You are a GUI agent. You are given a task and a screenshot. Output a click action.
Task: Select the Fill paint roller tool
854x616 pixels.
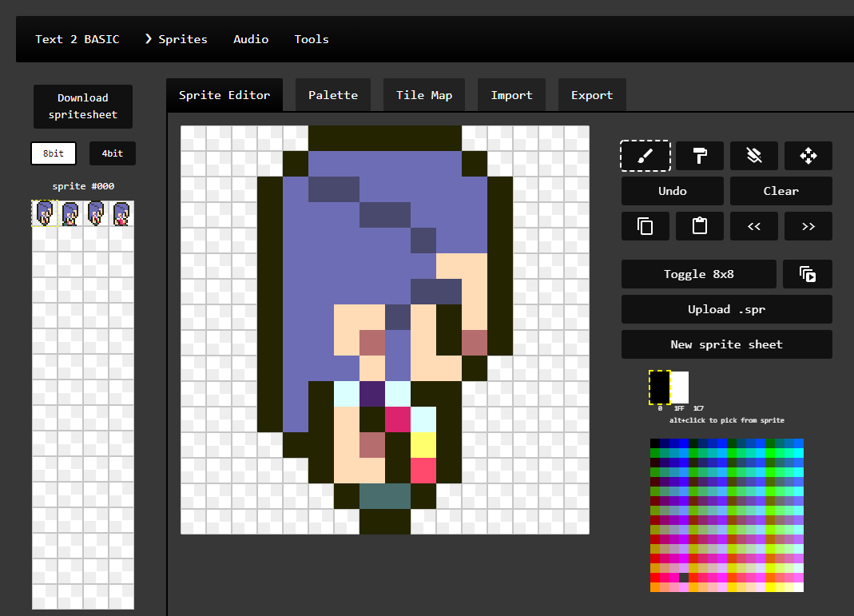[x=699, y=156]
